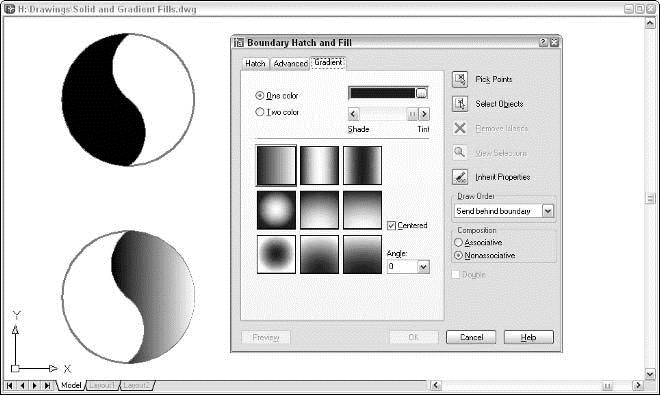Click the Select Objects icon
660x395 pixels.
460,104
